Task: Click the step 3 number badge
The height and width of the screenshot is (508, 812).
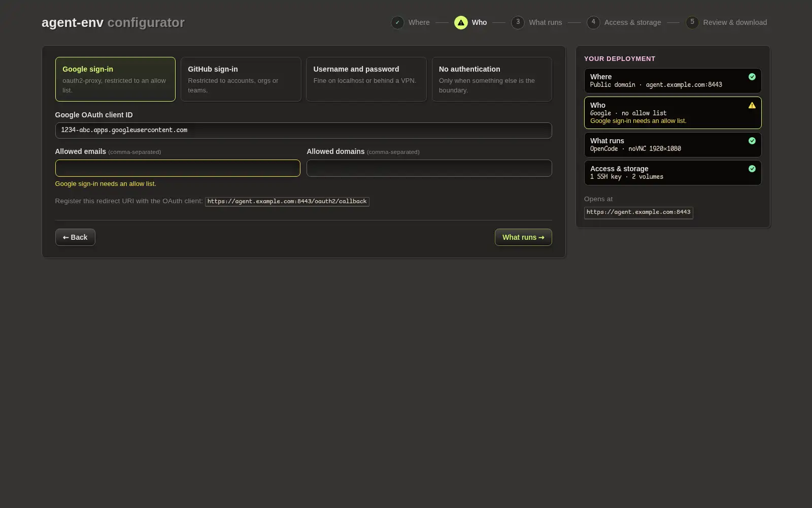Action: (518, 22)
